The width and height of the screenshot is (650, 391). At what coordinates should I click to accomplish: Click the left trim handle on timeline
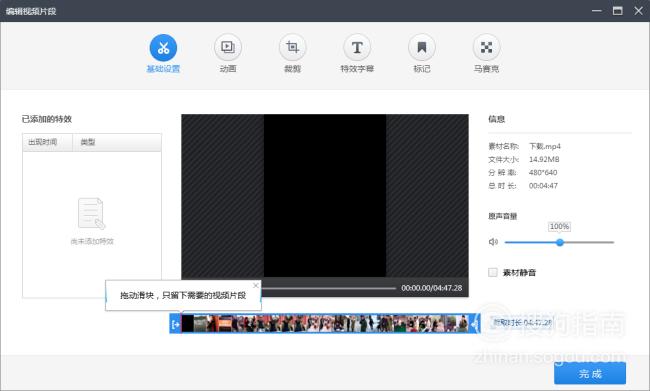point(175,324)
